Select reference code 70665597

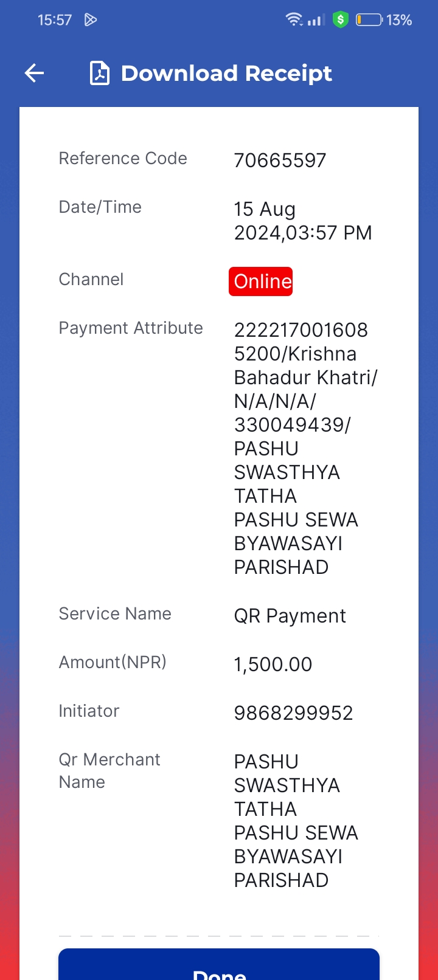(280, 160)
